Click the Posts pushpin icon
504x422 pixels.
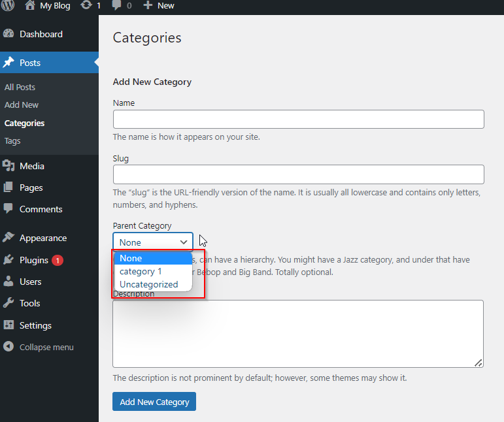coord(8,62)
